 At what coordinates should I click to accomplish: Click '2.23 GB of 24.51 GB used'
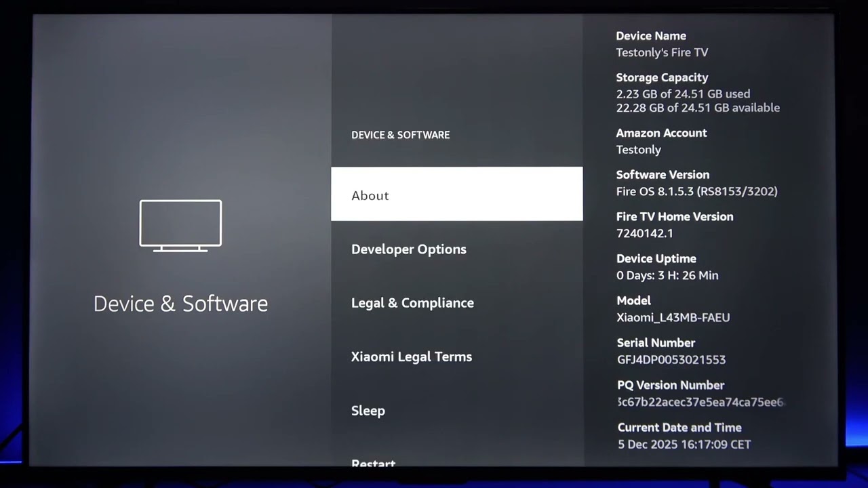click(683, 94)
